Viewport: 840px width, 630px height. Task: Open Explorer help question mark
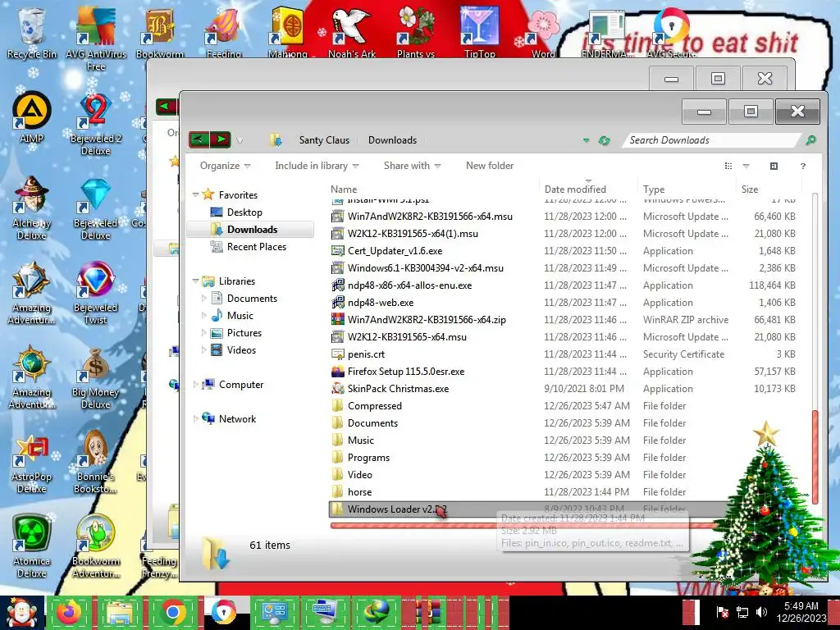click(802, 166)
